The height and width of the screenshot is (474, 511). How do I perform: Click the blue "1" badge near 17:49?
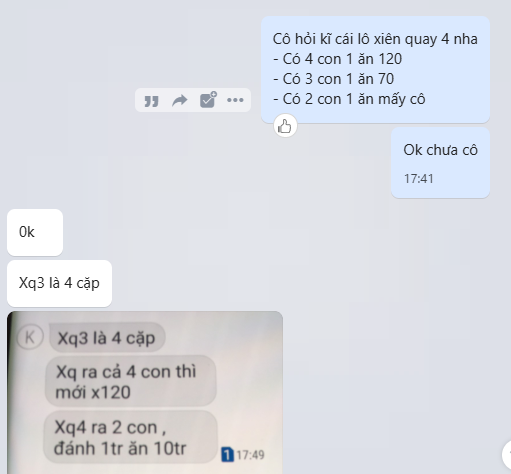click(x=227, y=454)
